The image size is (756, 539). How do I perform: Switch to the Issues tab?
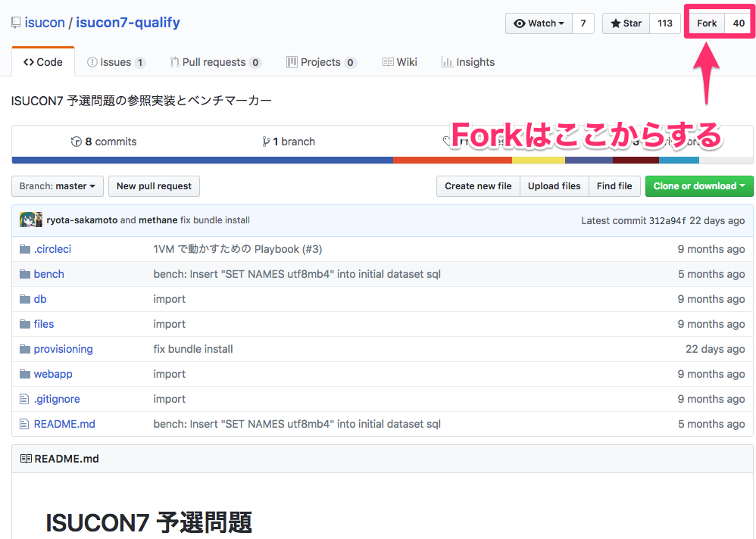click(x=116, y=62)
